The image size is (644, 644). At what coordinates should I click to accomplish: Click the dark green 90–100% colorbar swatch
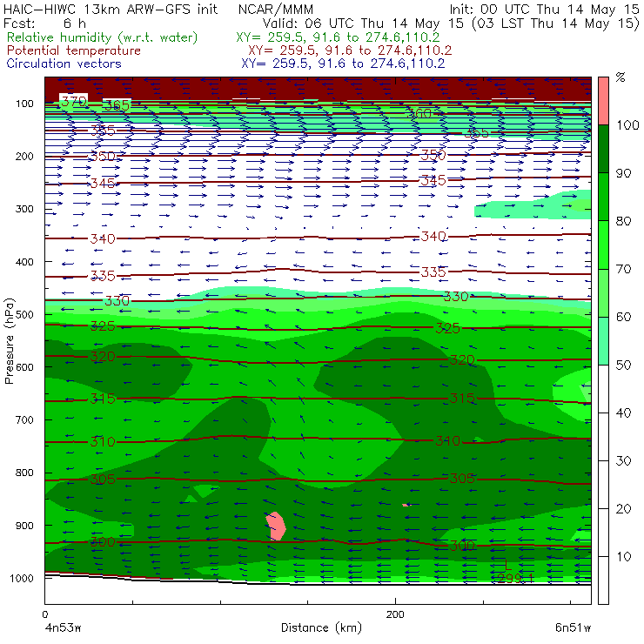(603, 149)
